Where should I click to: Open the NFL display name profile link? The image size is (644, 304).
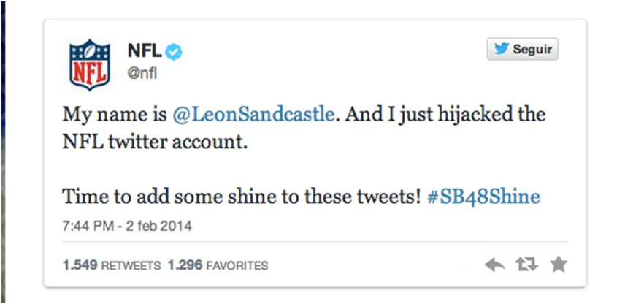pyautogui.click(x=145, y=51)
